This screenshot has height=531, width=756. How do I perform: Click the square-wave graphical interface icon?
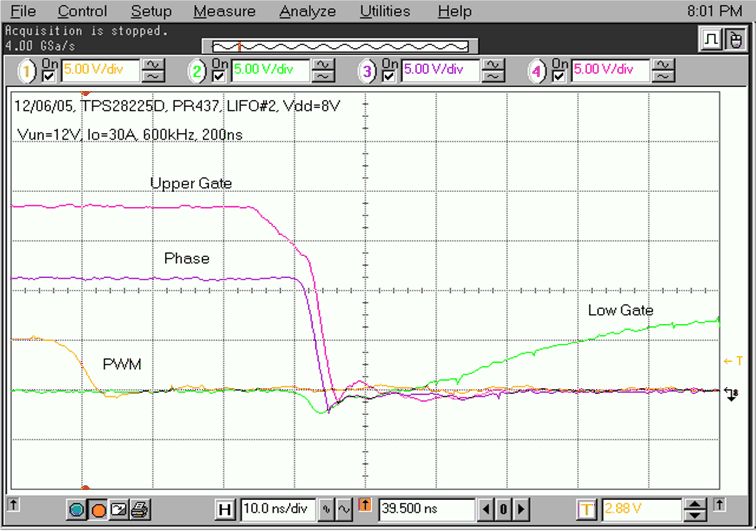pos(711,39)
